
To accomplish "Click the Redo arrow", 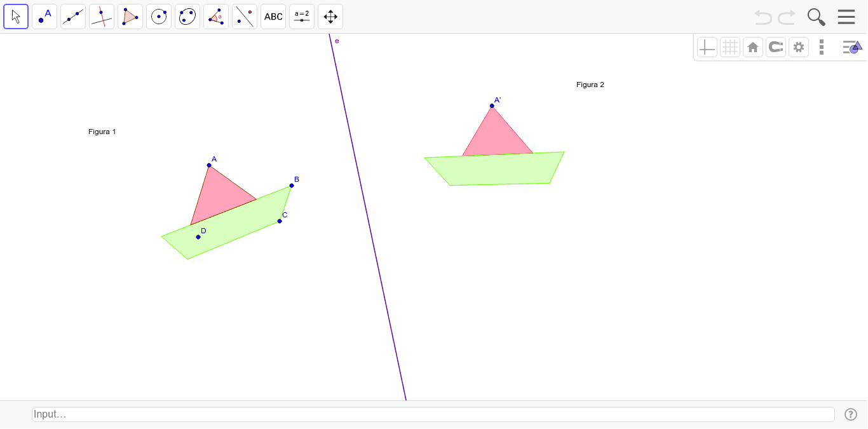I will (787, 17).
